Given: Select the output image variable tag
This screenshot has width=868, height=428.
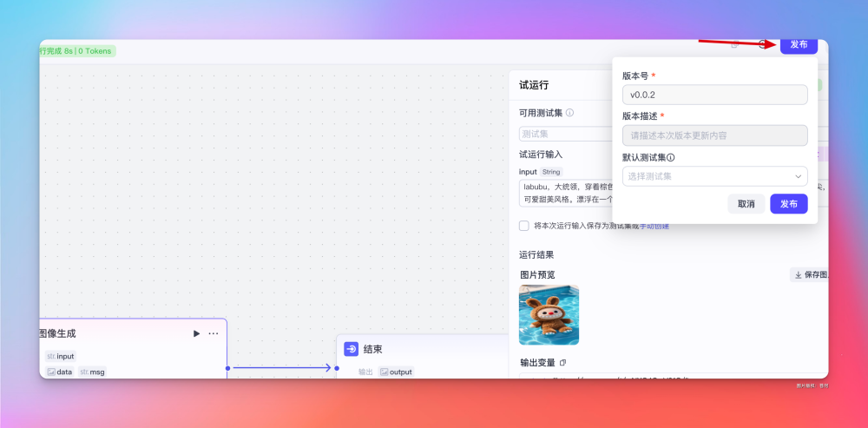Looking at the screenshot, I should (x=397, y=372).
